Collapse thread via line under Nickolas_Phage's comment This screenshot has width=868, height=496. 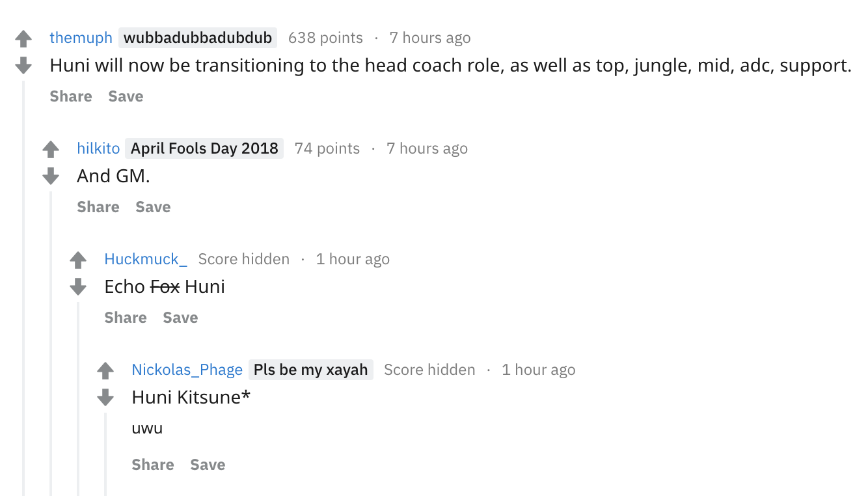(105, 454)
